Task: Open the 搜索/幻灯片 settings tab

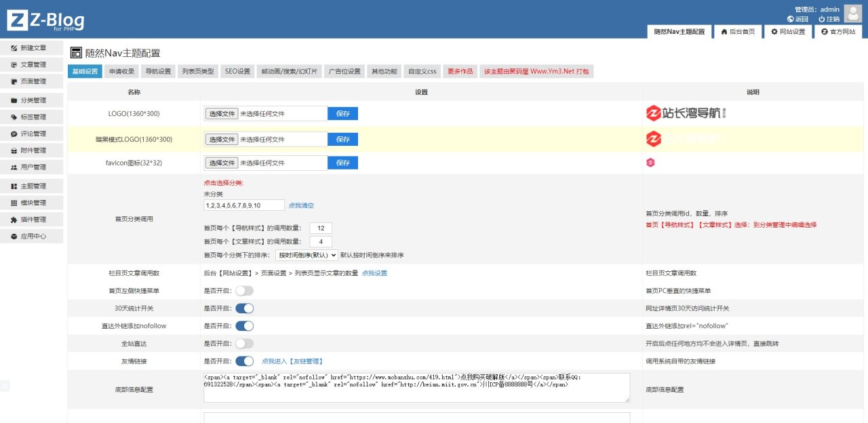Action: point(290,71)
